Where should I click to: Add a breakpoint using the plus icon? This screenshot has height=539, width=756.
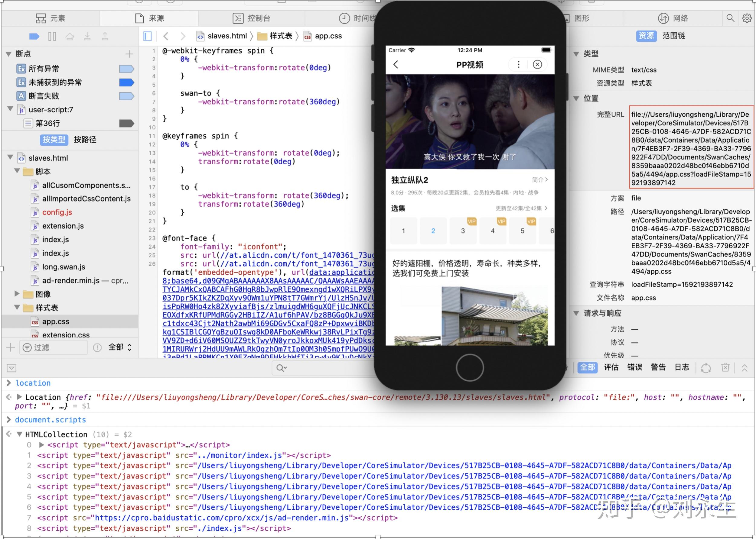pos(129,53)
